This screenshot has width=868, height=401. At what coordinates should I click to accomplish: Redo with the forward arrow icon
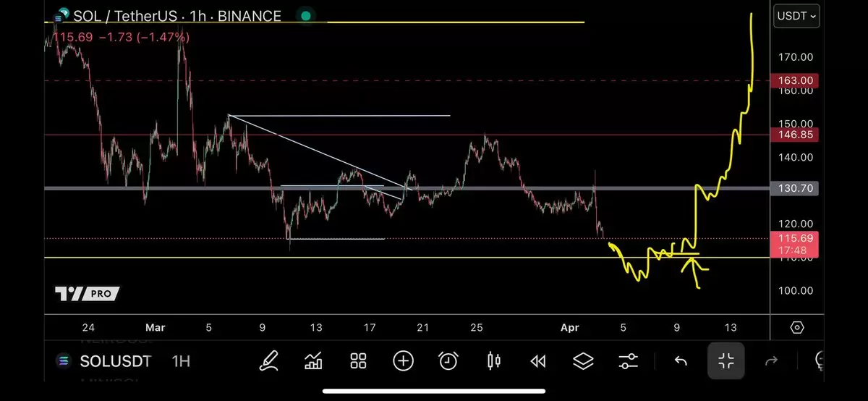[x=771, y=360]
